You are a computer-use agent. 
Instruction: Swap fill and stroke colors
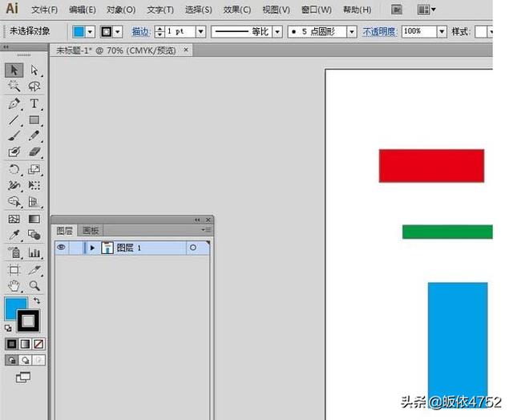pos(37,301)
